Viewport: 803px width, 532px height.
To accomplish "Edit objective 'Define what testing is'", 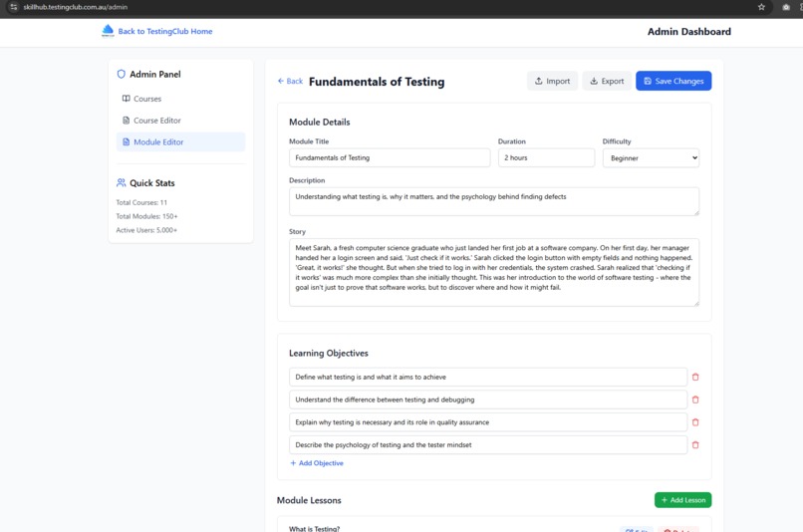I will coord(487,377).
